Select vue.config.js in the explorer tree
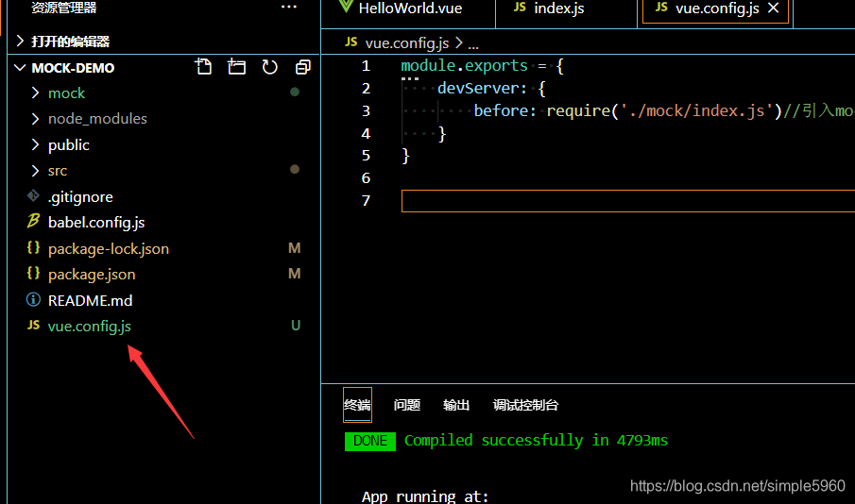The width and height of the screenshot is (855, 504). coord(90,326)
